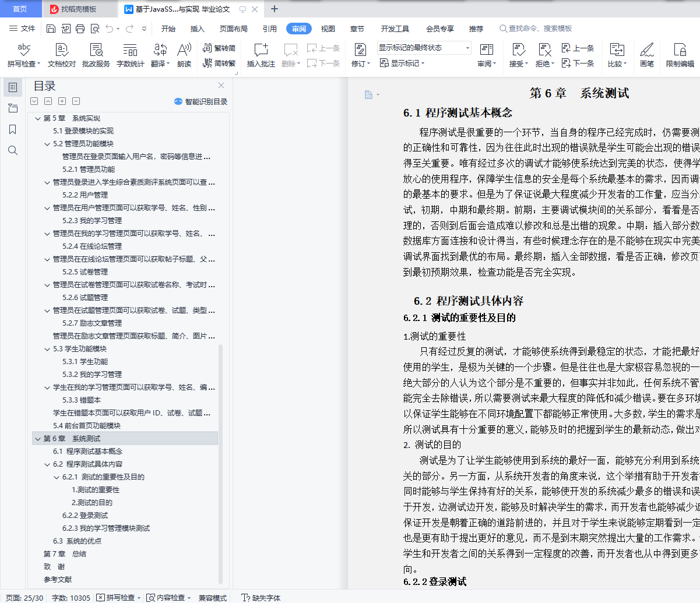Open 显示标记 dropdown
700x603 pixels.
tap(402, 63)
